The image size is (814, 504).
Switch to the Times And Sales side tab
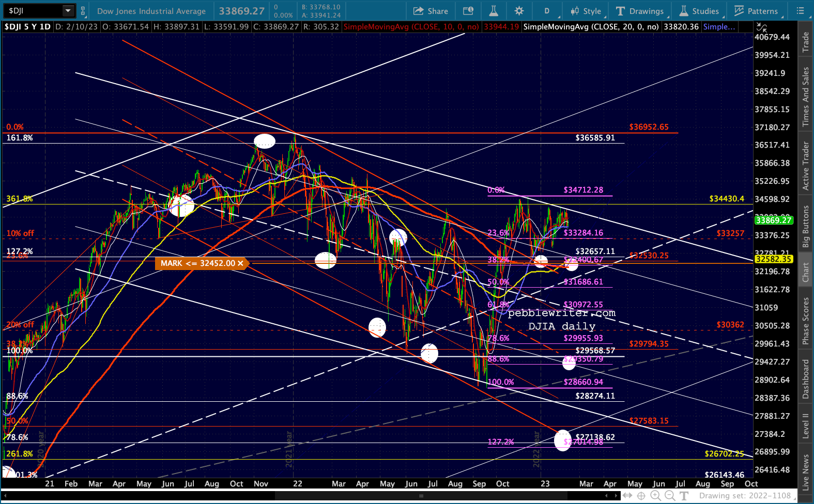(x=805, y=97)
